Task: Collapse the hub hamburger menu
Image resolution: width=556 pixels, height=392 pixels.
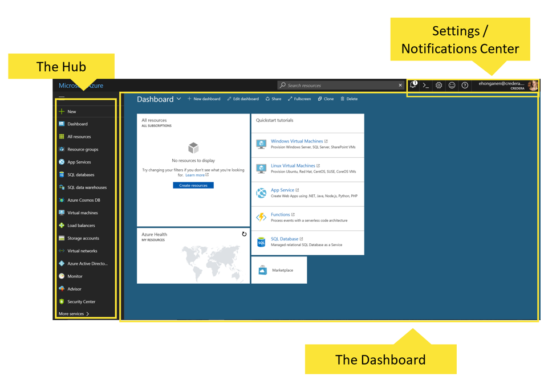Action: point(62,96)
